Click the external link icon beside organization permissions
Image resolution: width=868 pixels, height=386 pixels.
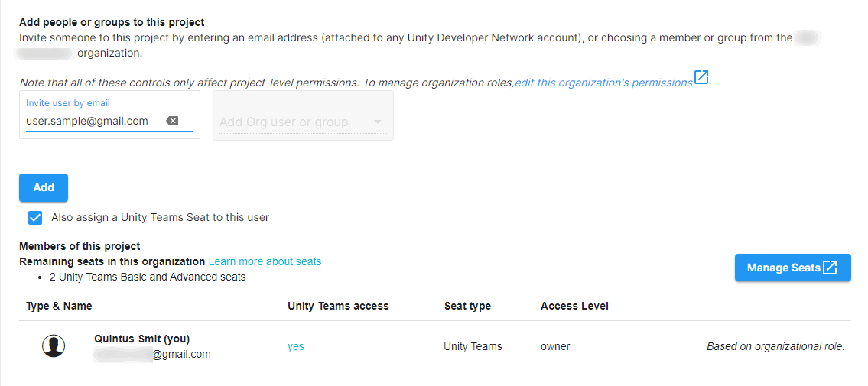701,78
